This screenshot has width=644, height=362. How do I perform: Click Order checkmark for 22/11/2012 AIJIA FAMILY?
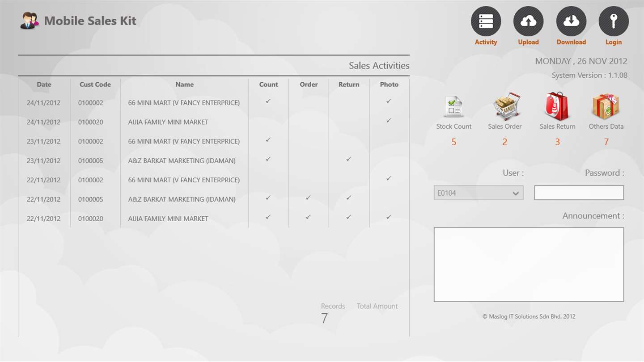[308, 217]
